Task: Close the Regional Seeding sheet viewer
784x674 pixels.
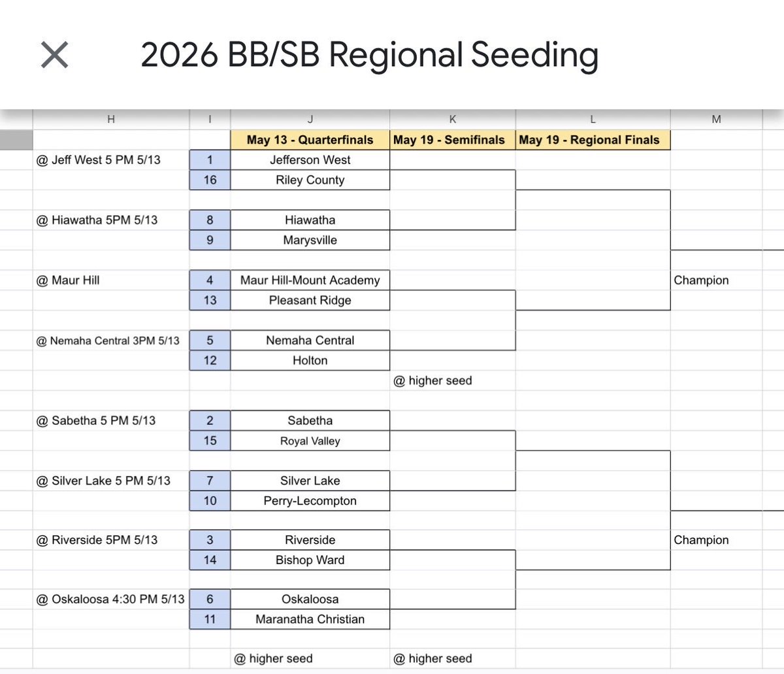Action: point(55,55)
